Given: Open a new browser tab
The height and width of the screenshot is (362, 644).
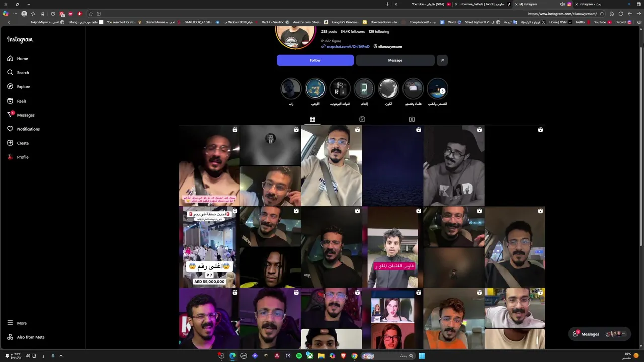Looking at the screenshot, I should pos(387,4).
